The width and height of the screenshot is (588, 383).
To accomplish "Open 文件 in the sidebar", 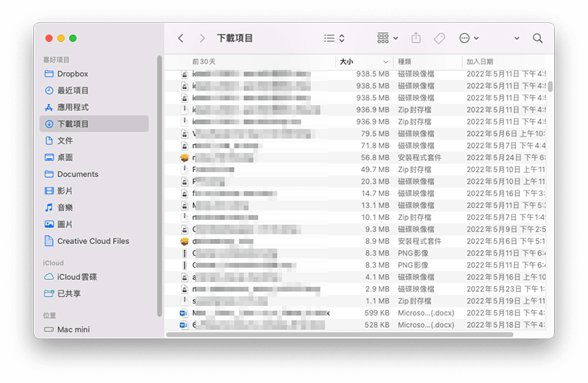I will tap(94, 140).
